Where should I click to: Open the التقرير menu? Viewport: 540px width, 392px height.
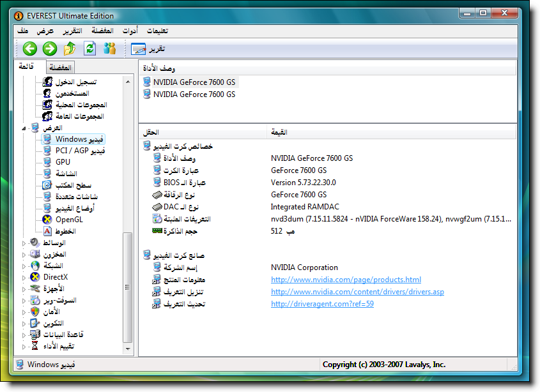tap(72, 31)
